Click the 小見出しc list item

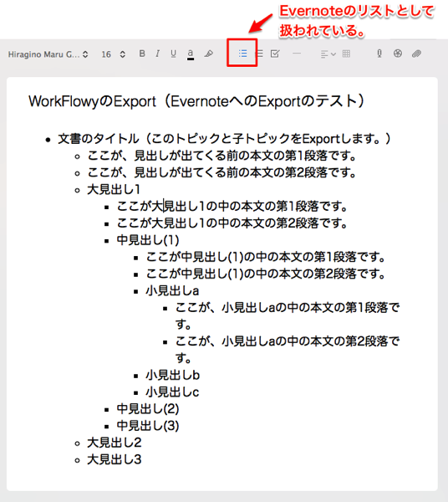(x=173, y=392)
